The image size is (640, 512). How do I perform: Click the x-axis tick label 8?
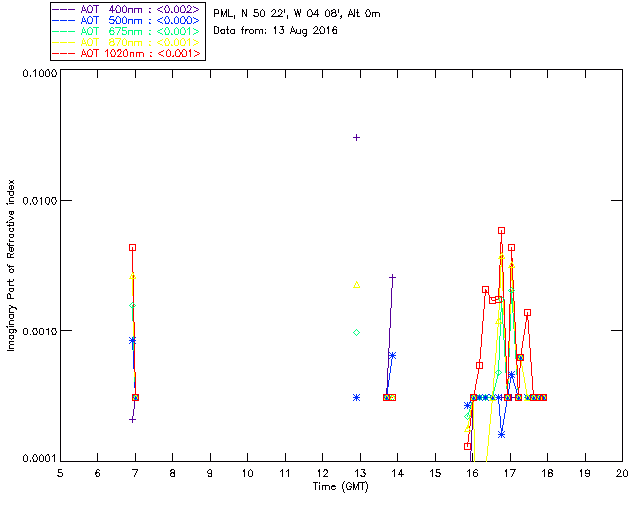click(173, 473)
